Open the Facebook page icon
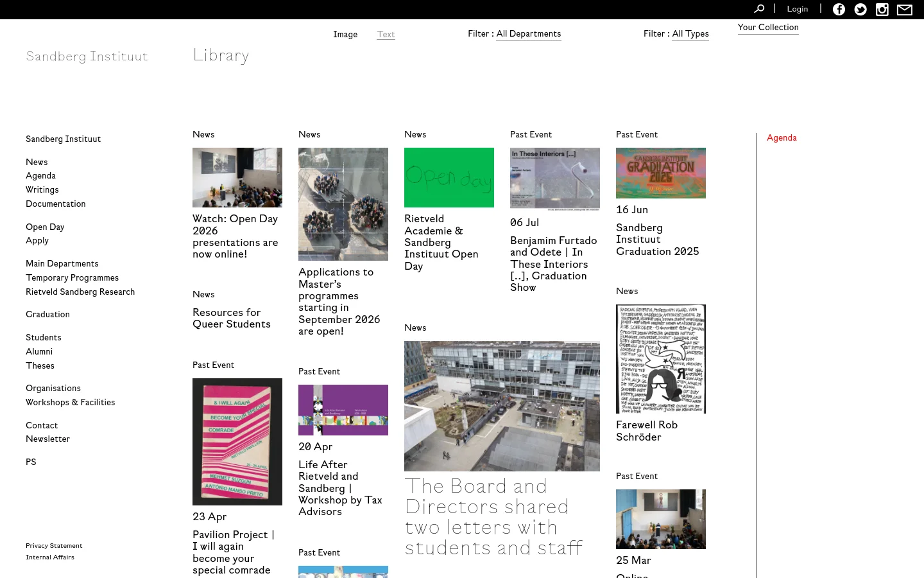924x578 pixels. coord(839,9)
